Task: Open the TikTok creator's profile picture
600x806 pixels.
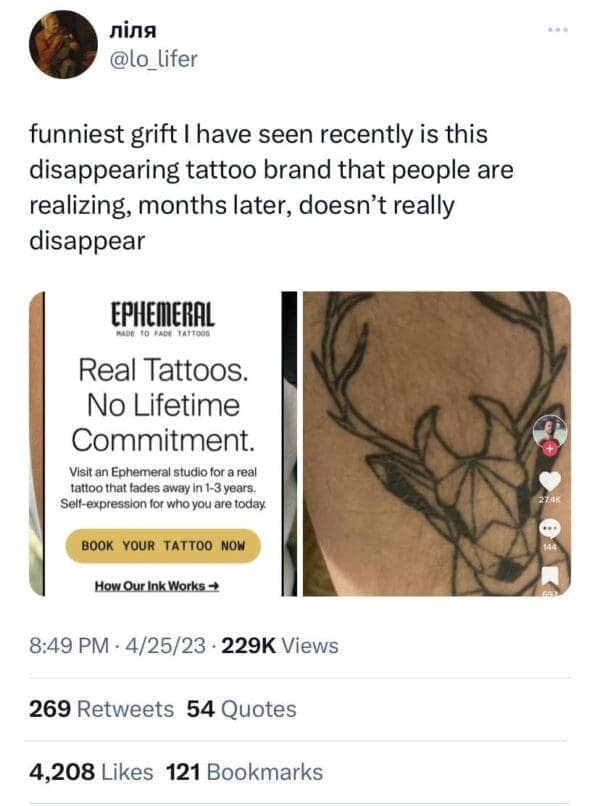Action: (x=549, y=430)
